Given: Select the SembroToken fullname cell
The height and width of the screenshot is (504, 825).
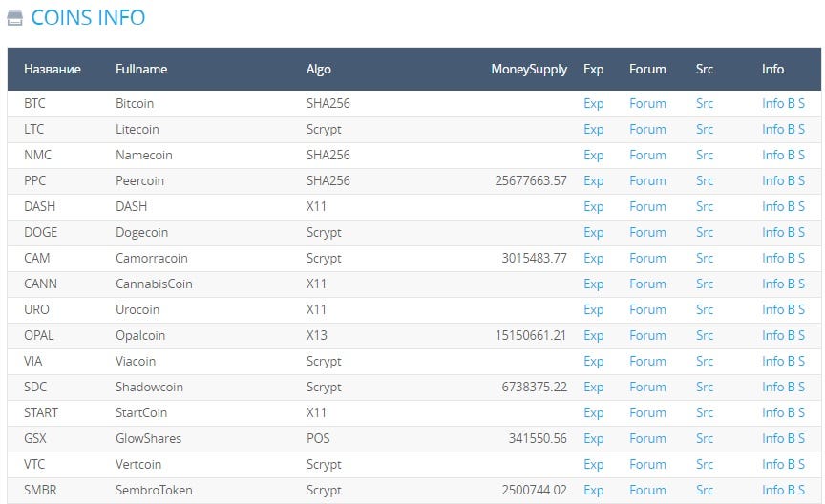Looking at the screenshot, I should (154, 491).
